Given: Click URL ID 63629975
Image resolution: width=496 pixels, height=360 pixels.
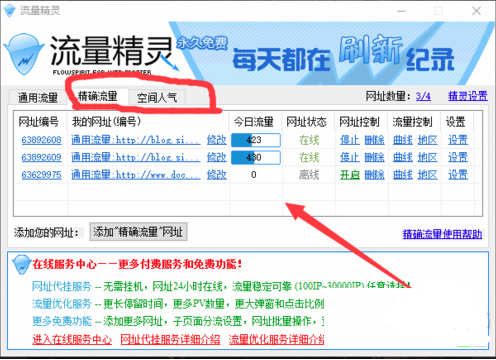Looking at the screenshot, I should 41,175.
